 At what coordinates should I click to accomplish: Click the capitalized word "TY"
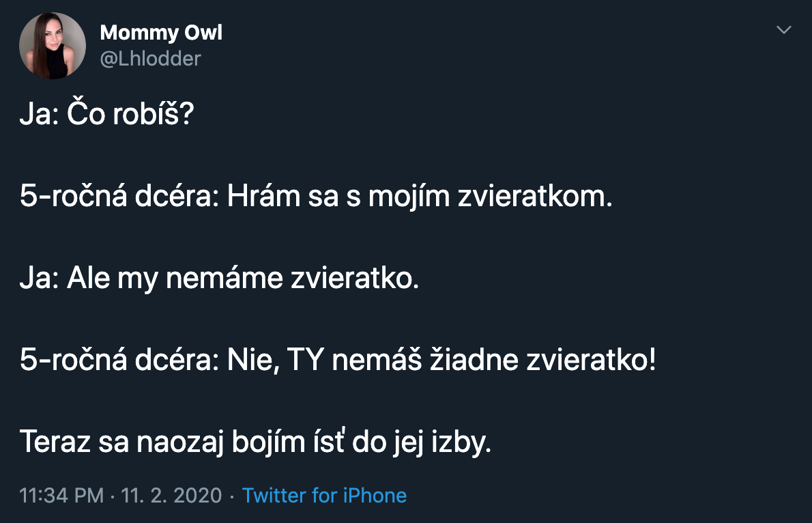[306, 361]
